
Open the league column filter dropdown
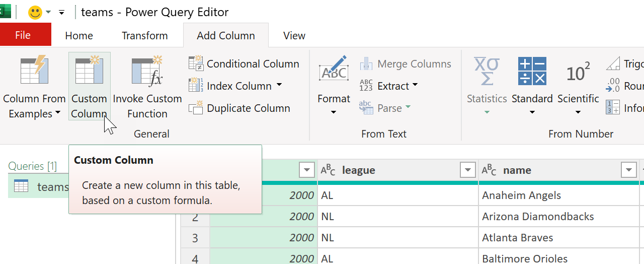(468, 170)
